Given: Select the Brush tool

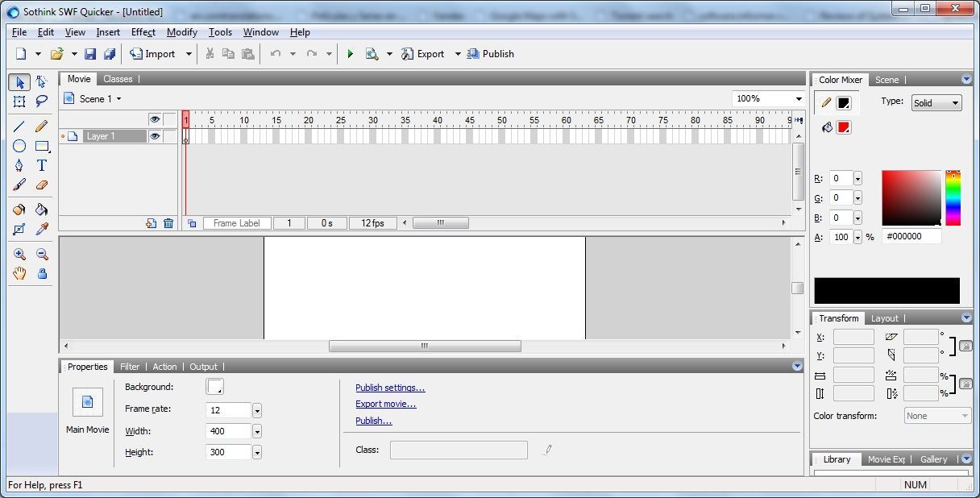Looking at the screenshot, I should 19,185.
